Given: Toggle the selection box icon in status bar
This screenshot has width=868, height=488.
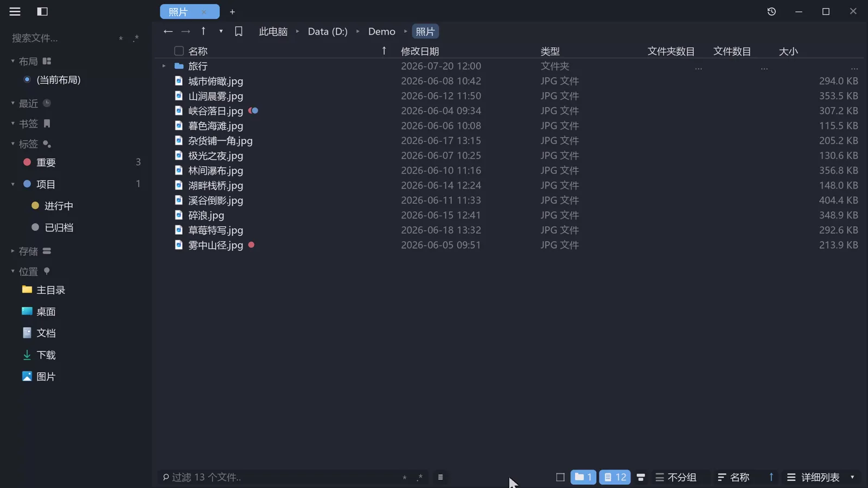Looking at the screenshot, I should pos(560,477).
